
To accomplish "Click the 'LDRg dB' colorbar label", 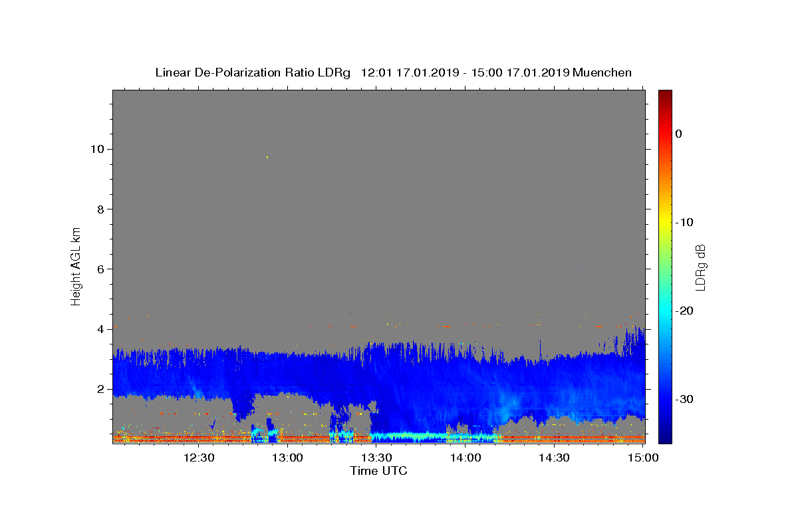I will coord(700,267).
